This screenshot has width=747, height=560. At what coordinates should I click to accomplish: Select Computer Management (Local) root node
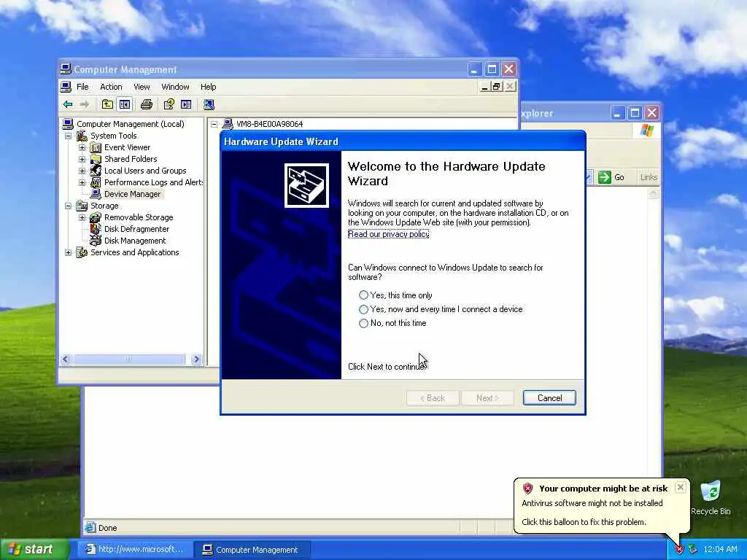tap(130, 124)
